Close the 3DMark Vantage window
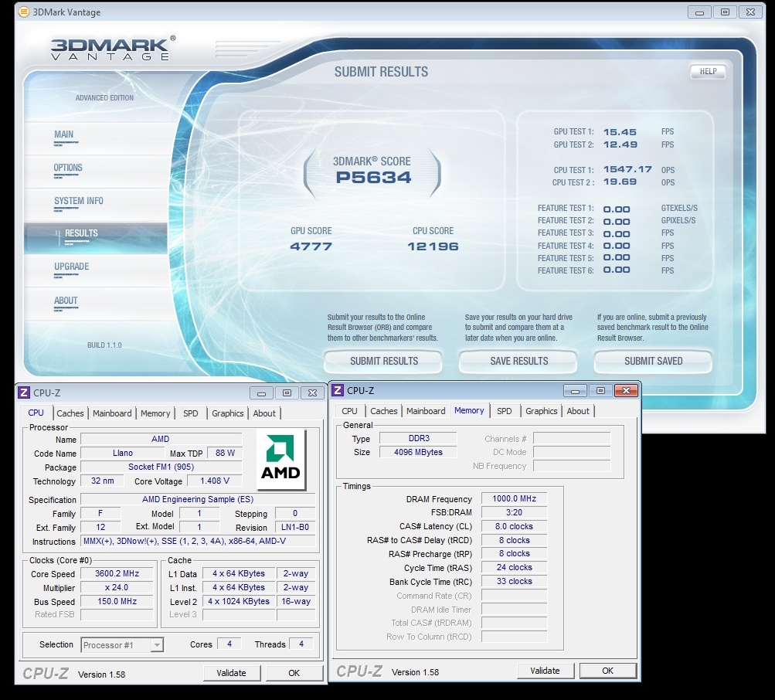 pos(750,12)
